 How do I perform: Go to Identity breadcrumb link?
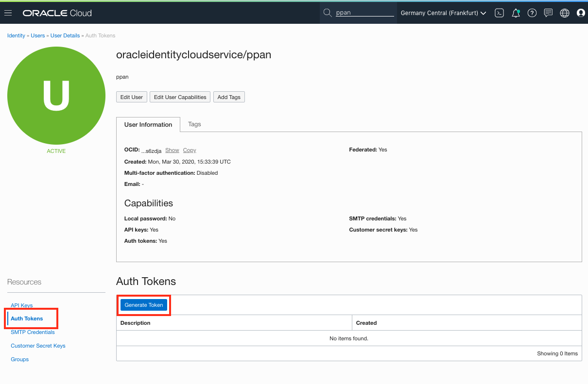[x=16, y=35]
